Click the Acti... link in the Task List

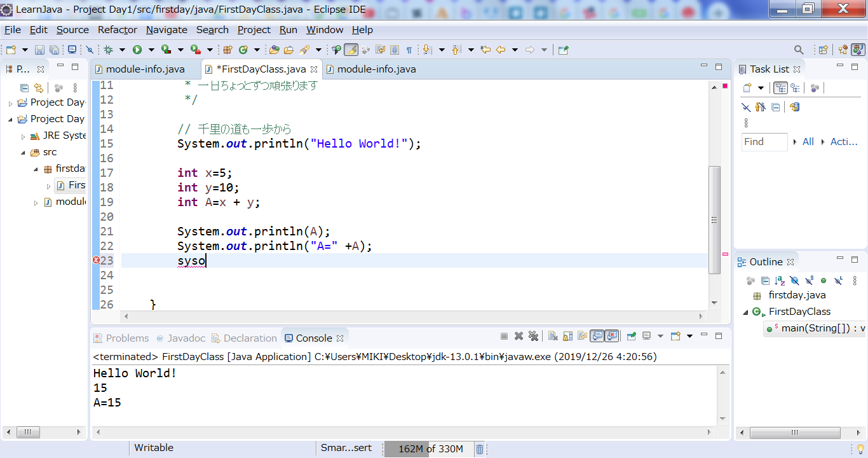pyautogui.click(x=844, y=142)
